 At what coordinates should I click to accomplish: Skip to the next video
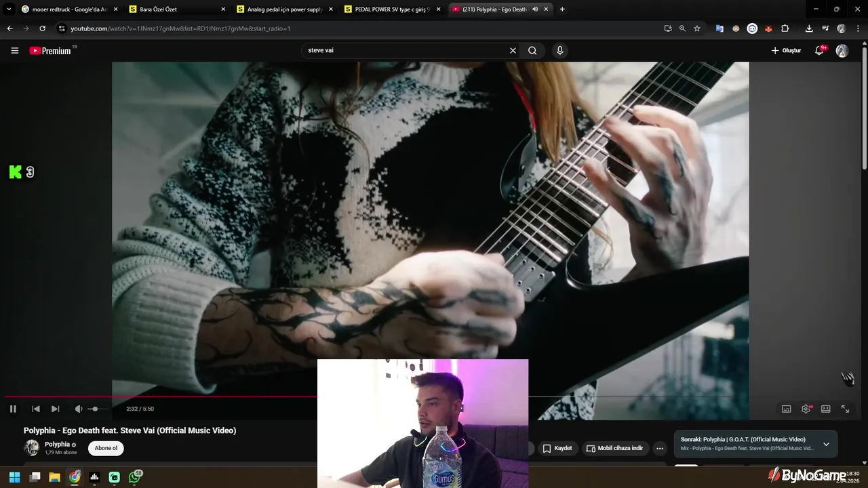click(x=56, y=409)
